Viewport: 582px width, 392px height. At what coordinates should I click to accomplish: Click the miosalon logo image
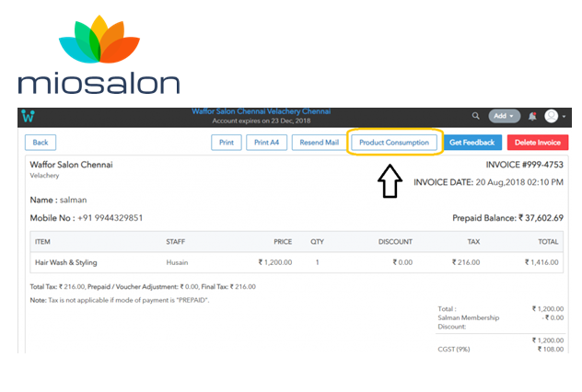99,55
